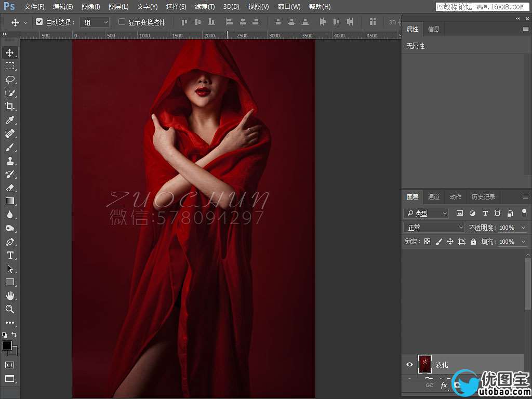Viewport: 532px width, 399px height.
Task: Select the Horizontal Type tool
Action: click(x=10, y=255)
